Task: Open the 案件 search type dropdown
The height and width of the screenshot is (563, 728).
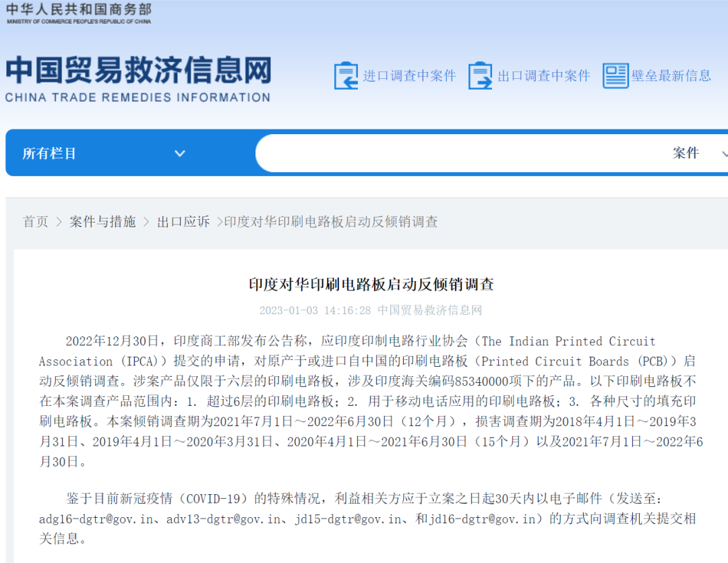Action: pyautogui.click(x=700, y=153)
